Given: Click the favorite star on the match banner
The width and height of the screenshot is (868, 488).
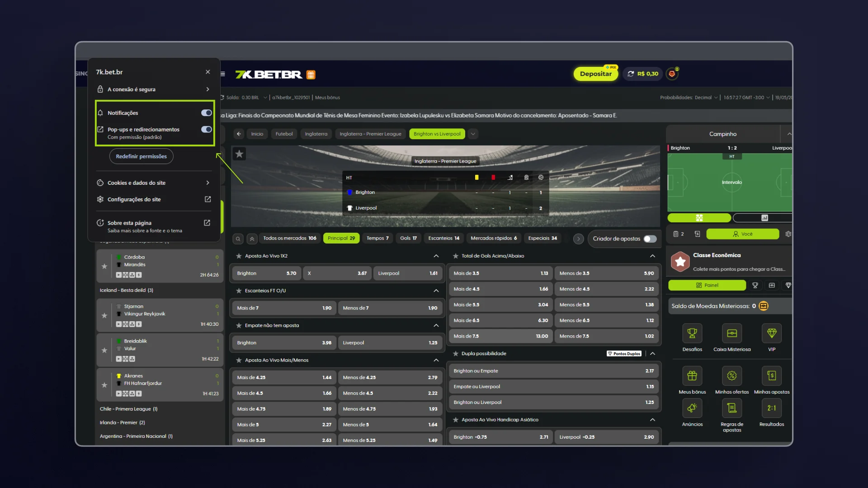Looking at the screenshot, I should click(x=239, y=154).
